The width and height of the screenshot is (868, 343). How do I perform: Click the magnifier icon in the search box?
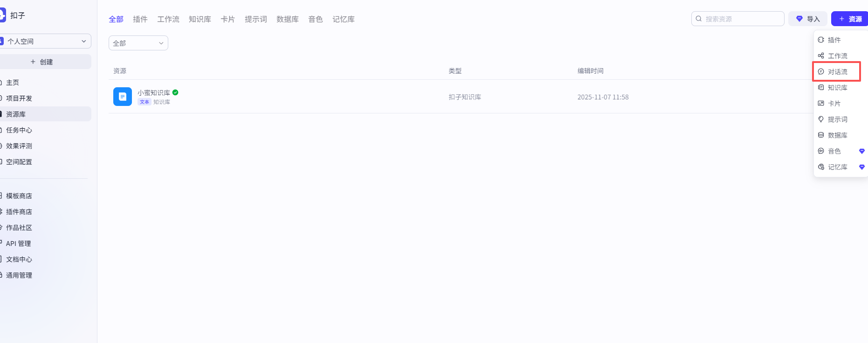pyautogui.click(x=699, y=19)
